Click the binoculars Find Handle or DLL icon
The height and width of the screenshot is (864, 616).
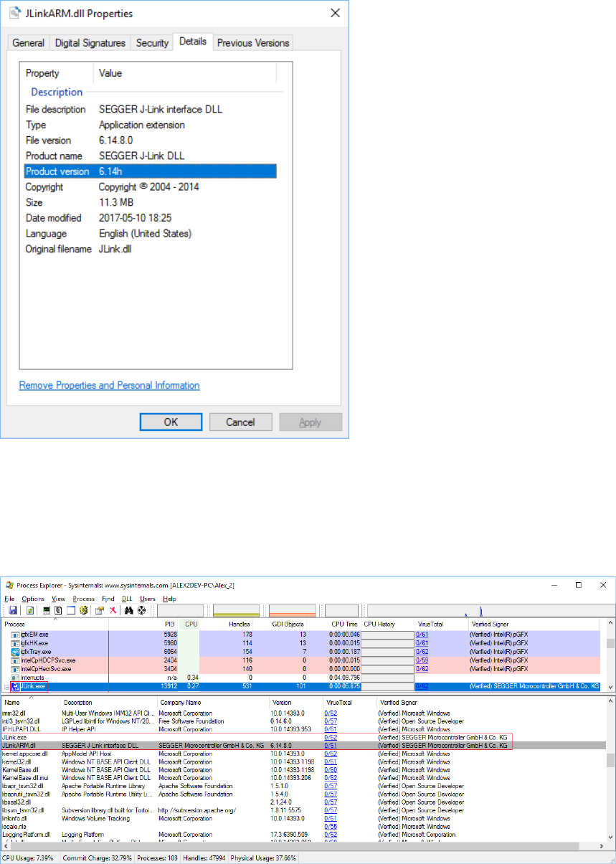click(x=130, y=610)
